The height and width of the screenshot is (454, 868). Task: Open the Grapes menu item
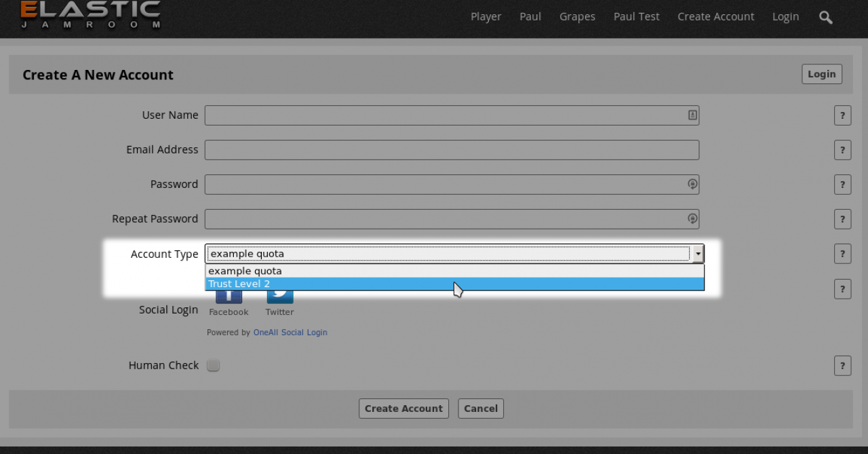point(577,16)
